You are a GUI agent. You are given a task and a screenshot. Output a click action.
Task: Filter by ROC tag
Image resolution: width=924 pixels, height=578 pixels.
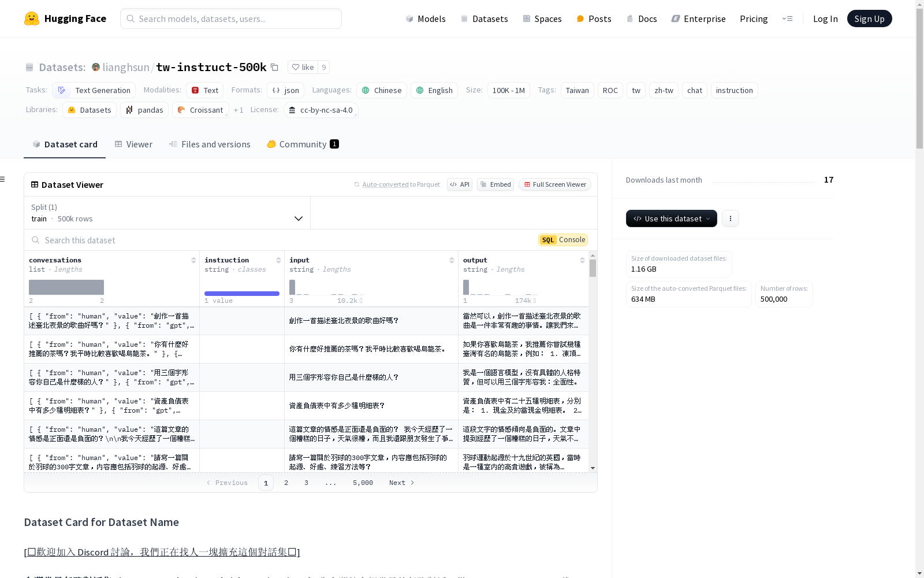click(610, 90)
